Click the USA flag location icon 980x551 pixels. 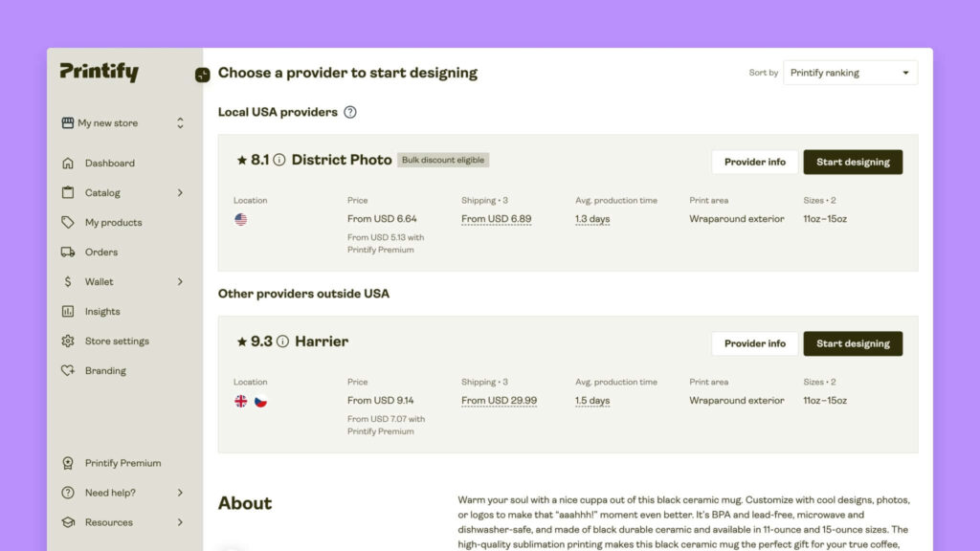tap(240, 219)
